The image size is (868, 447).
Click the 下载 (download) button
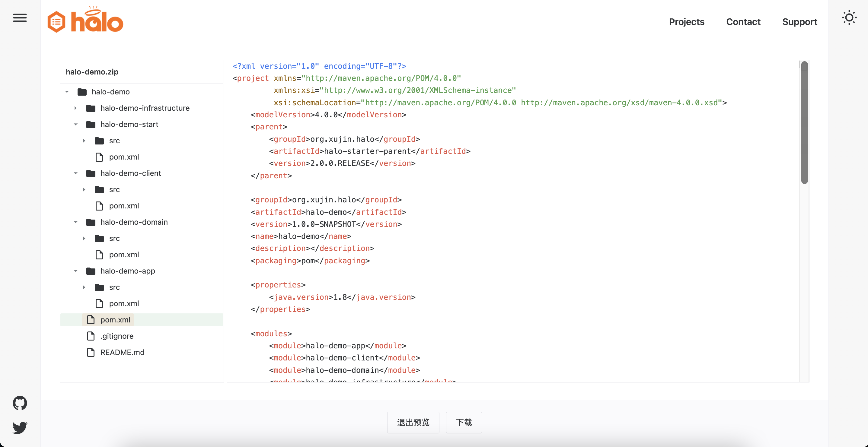pos(464,422)
